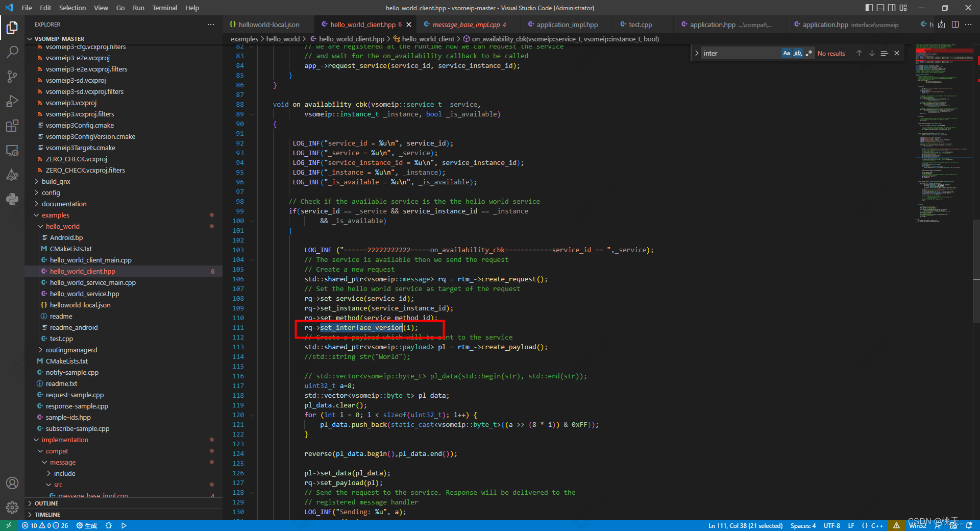Click Explorer panel more actions ellipsis

tap(211, 25)
